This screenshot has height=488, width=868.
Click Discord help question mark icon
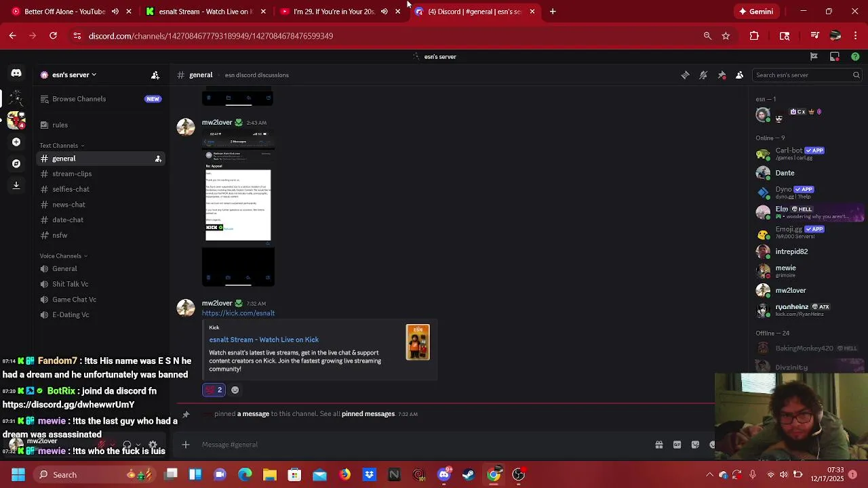(855, 57)
